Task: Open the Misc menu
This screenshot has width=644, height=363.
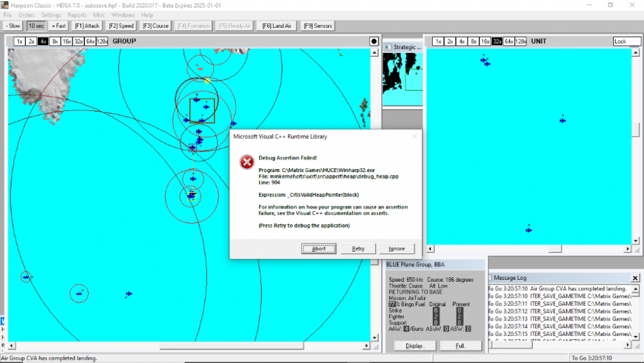Action: tap(99, 15)
